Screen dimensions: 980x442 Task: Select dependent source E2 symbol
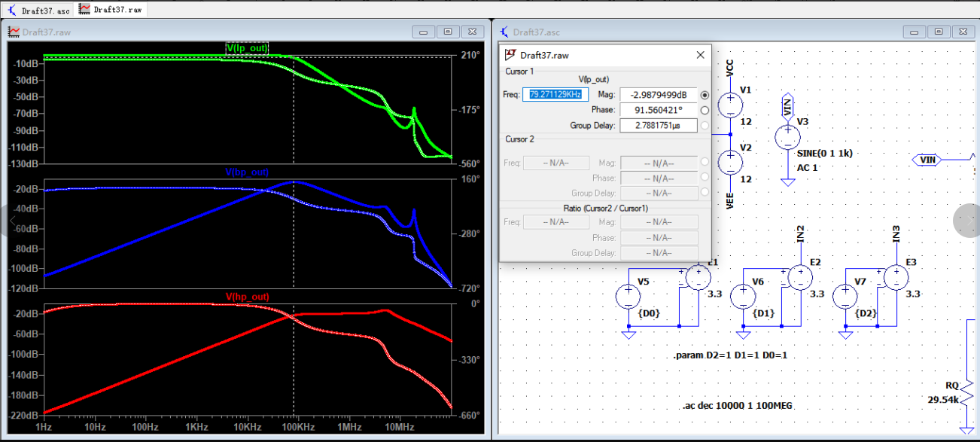800,278
